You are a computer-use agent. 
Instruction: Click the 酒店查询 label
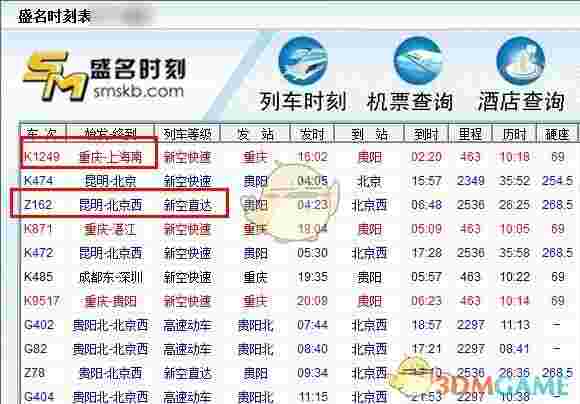pos(521,102)
